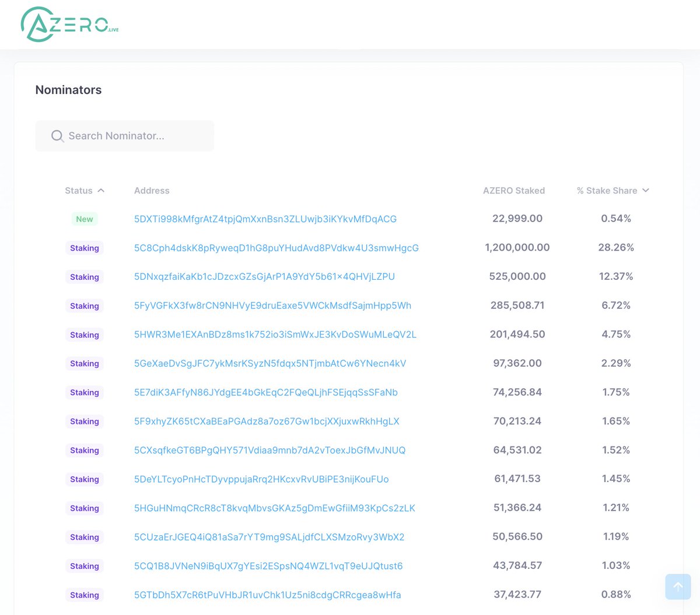
Task: Click the 201,494.50 staked amount
Action: tap(517, 334)
